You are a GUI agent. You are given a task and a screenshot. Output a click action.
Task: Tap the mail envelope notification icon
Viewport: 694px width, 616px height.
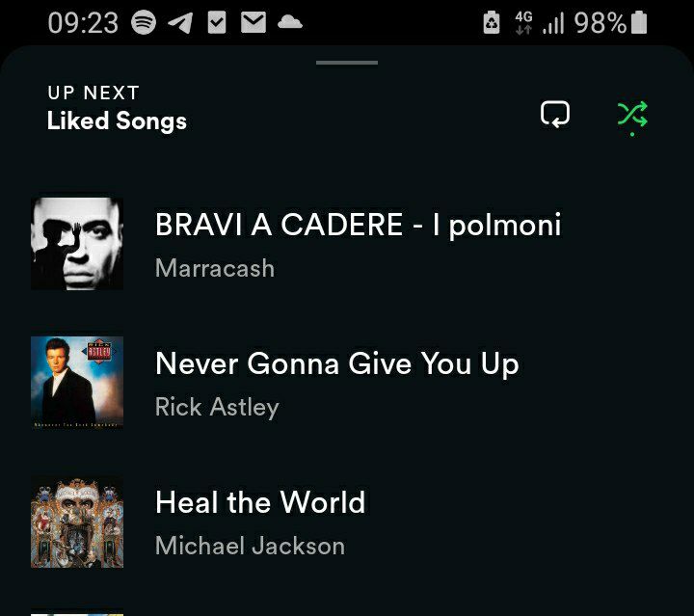coord(254,22)
